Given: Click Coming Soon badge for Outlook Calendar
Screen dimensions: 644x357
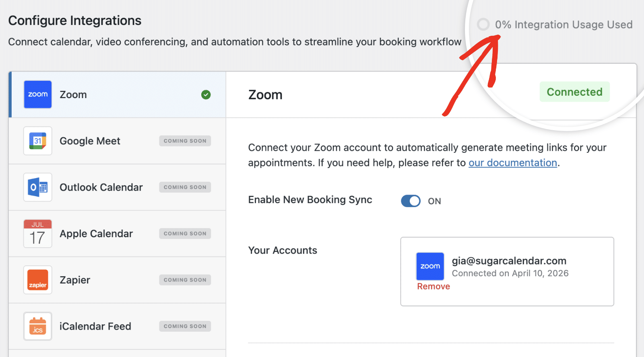Looking at the screenshot, I should click(x=185, y=187).
